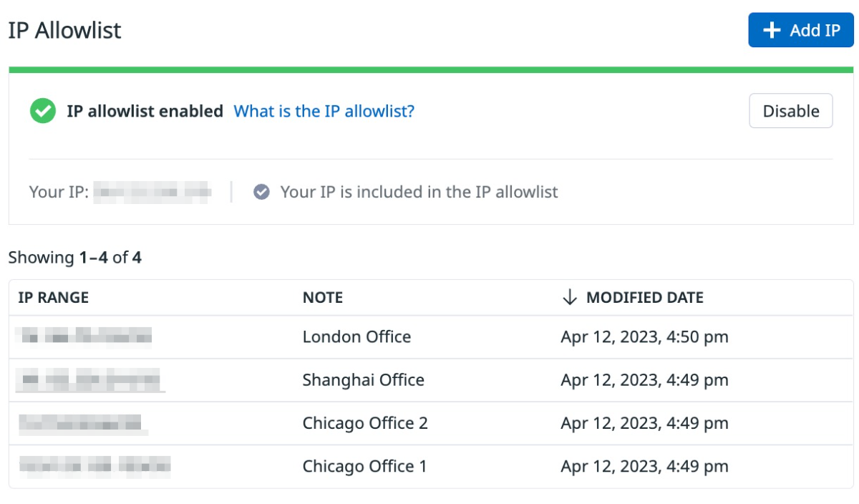Click the blurred IP range for Shanghai Office
The width and height of the screenshot is (859, 504).
point(91,380)
